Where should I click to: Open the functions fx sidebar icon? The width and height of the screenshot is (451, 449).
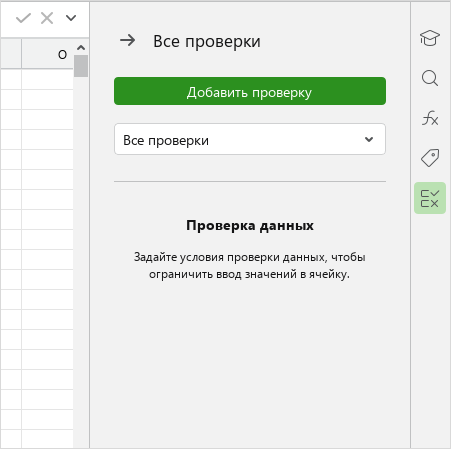click(x=430, y=118)
